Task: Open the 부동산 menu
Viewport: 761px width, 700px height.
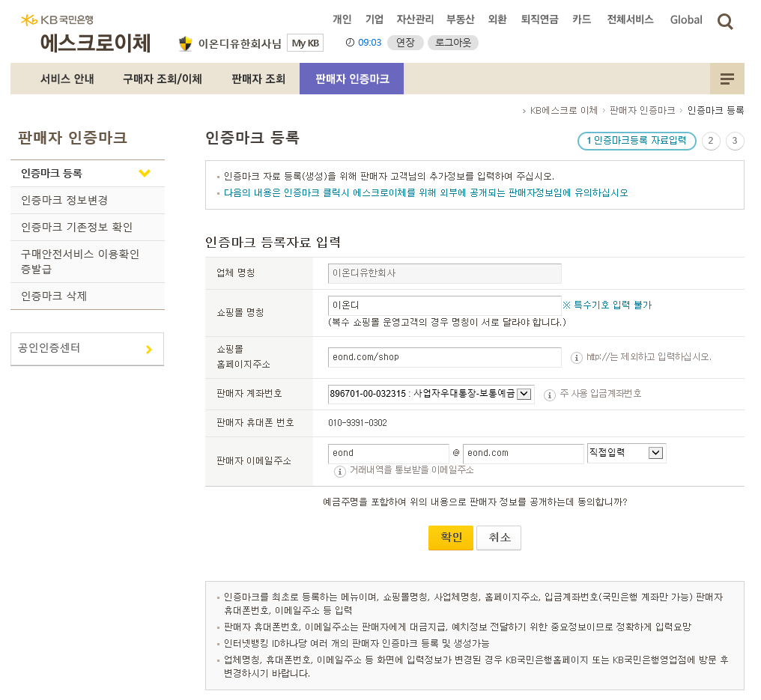Action: pos(460,19)
